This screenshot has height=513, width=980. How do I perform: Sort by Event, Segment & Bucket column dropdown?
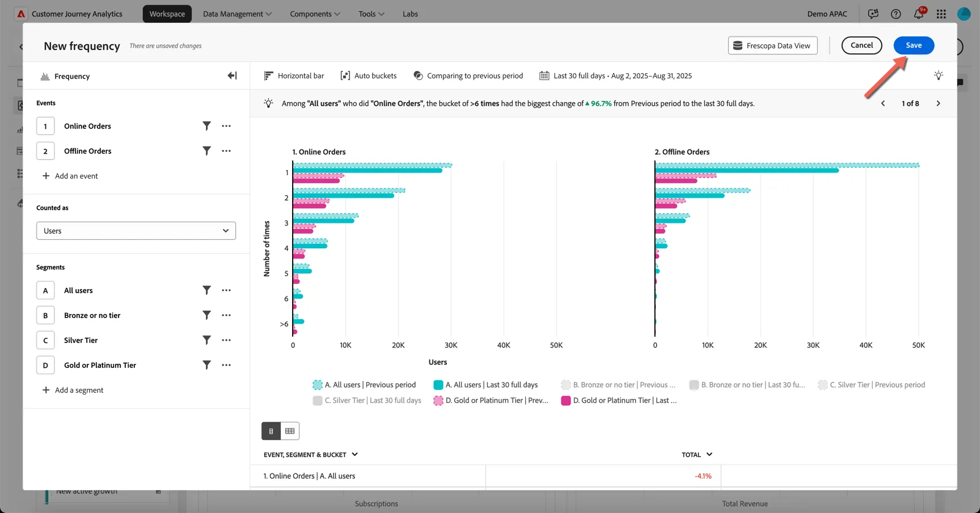click(311, 455)
